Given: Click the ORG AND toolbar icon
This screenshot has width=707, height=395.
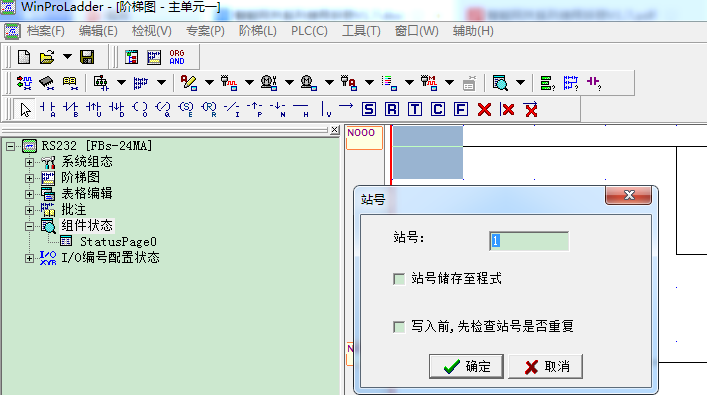Looking at the screenshot, I should (177, 57).
